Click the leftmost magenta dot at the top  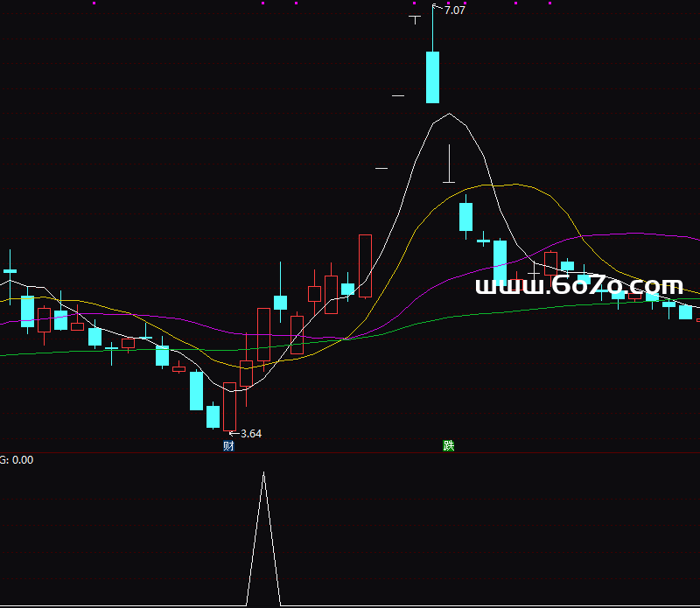click(94, 3)
